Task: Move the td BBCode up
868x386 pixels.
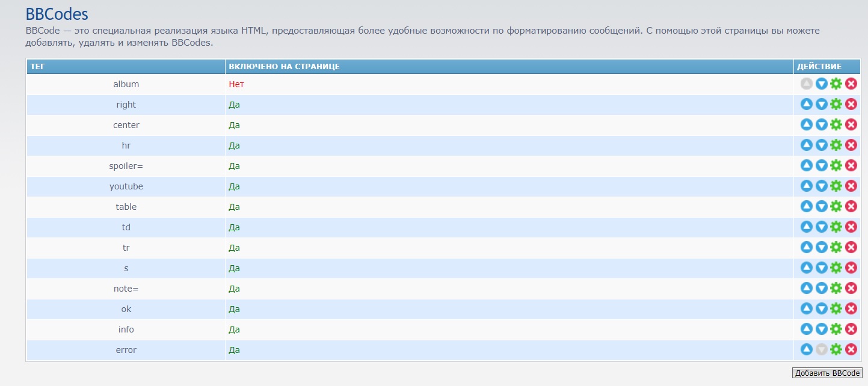Action: click(x=807, y=227)
